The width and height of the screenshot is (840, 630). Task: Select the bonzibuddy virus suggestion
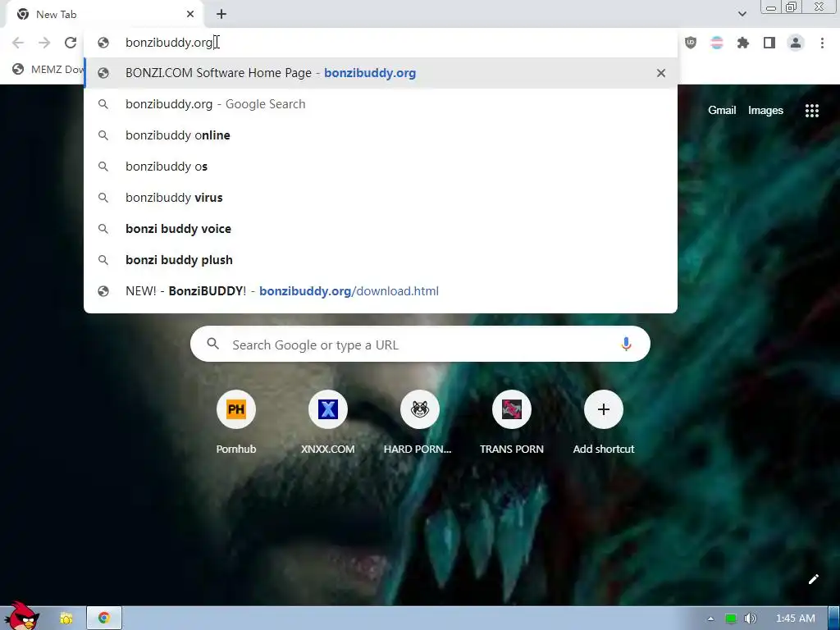[381, 197]
